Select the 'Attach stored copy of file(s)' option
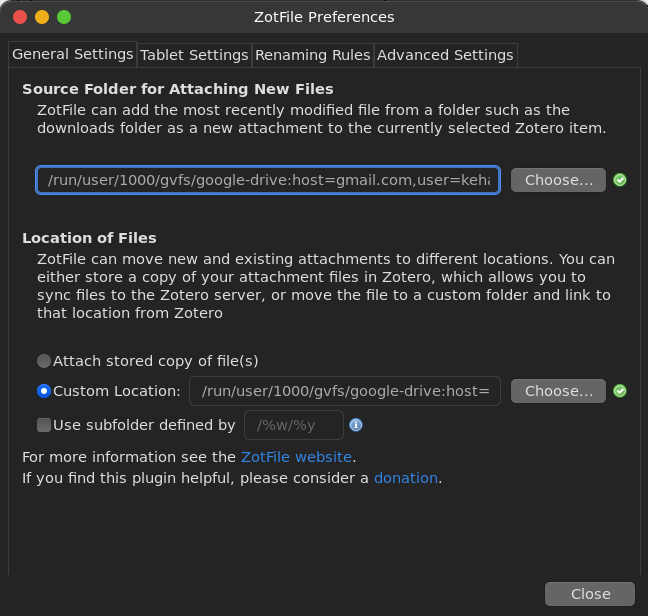This screenshot has height=616, width=648. pyautogui.click(x=44, y=361)
